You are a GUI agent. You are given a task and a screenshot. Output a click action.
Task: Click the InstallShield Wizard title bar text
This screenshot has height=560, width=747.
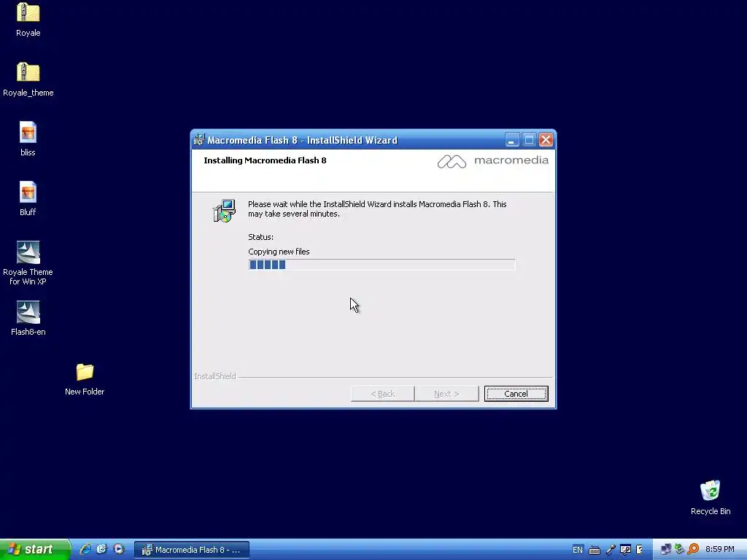302,141
